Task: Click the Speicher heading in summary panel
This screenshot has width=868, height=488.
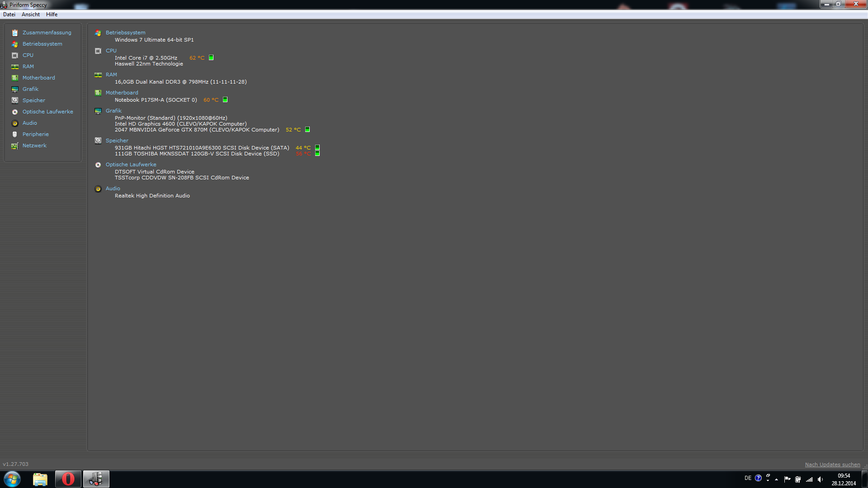Action: (117, 141)
